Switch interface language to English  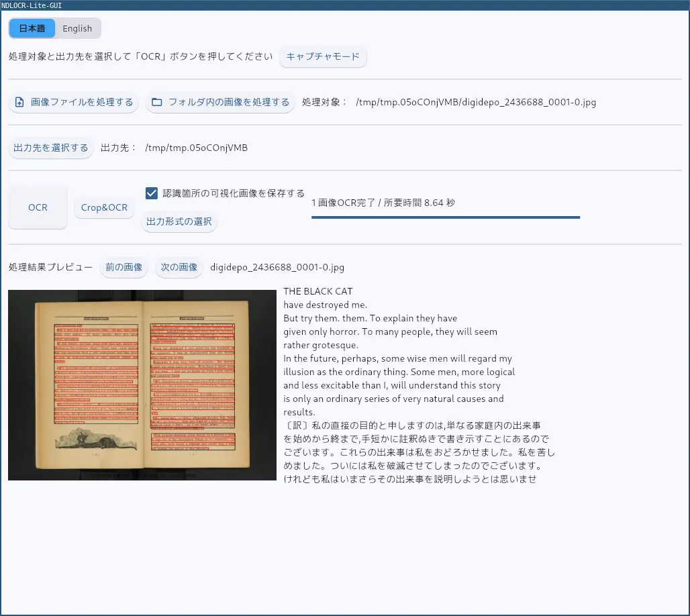coord(77,29)
